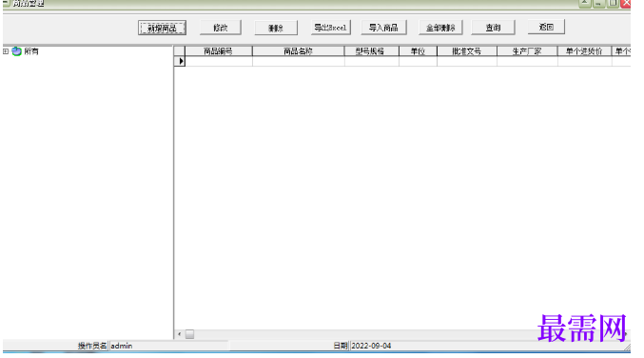The height and width of the screenshot is (358, 644).
Task: Click the admin operator name field
Action: pyautogui.click(x=168, y=346)
